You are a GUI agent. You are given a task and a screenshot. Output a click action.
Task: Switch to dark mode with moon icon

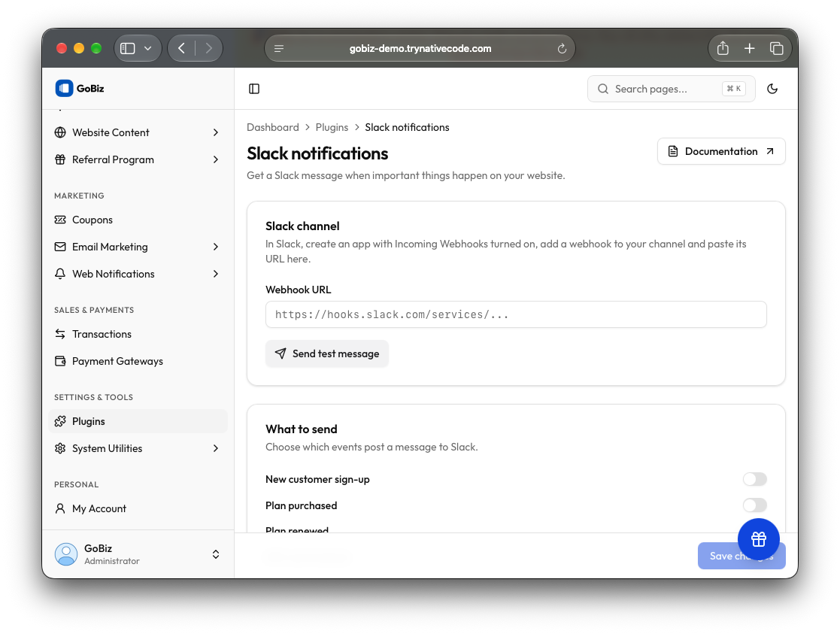point(772,89)
